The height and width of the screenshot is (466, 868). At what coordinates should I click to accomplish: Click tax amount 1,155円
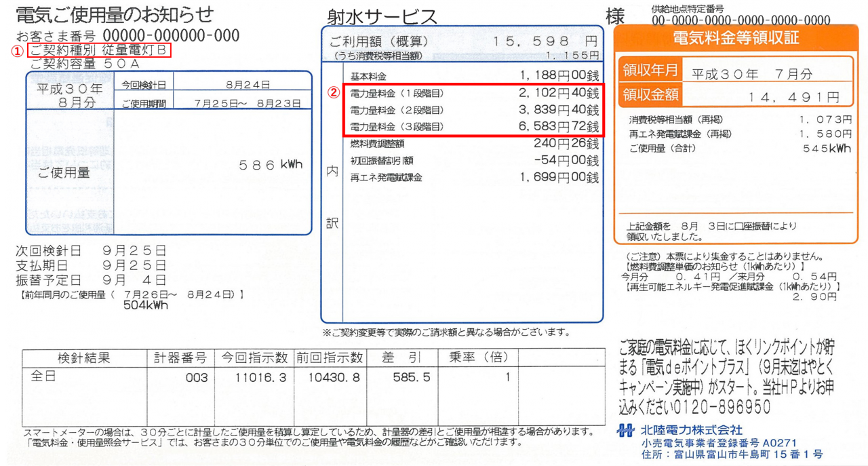pyautogui.click(x=572, y=56)
